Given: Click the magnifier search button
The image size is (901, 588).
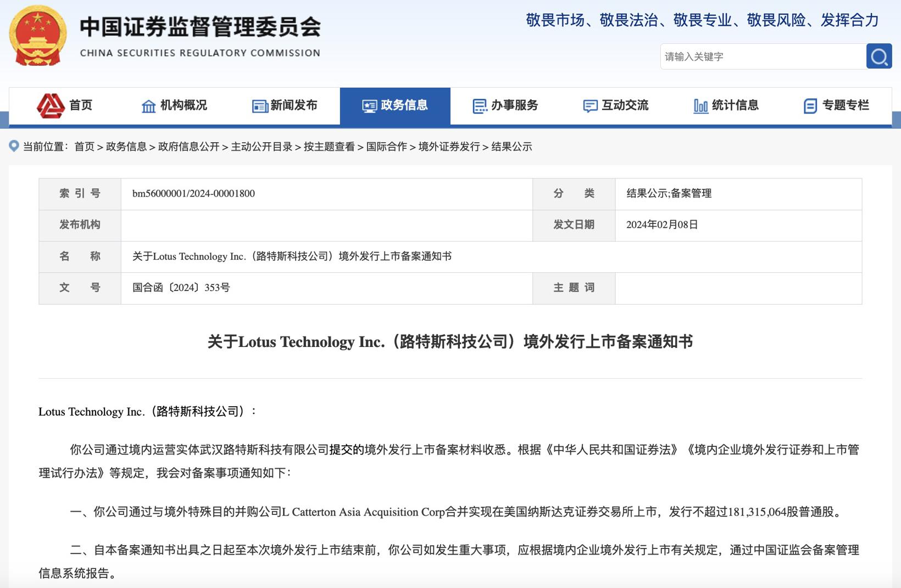Looking at the screenshot, I should 878,56.
